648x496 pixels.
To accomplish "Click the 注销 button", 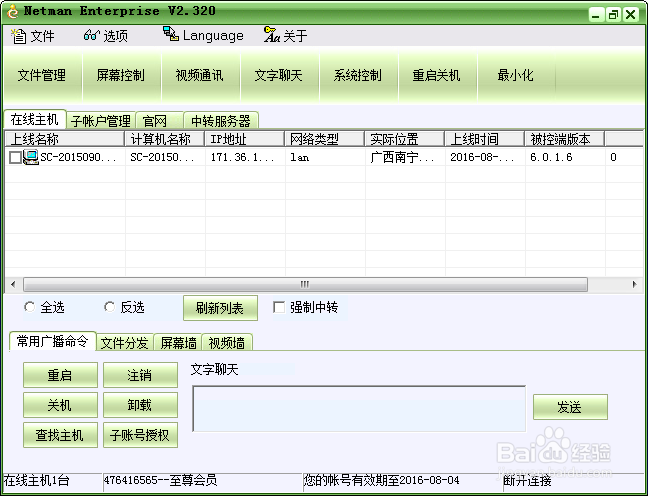I will coord(141,375).
